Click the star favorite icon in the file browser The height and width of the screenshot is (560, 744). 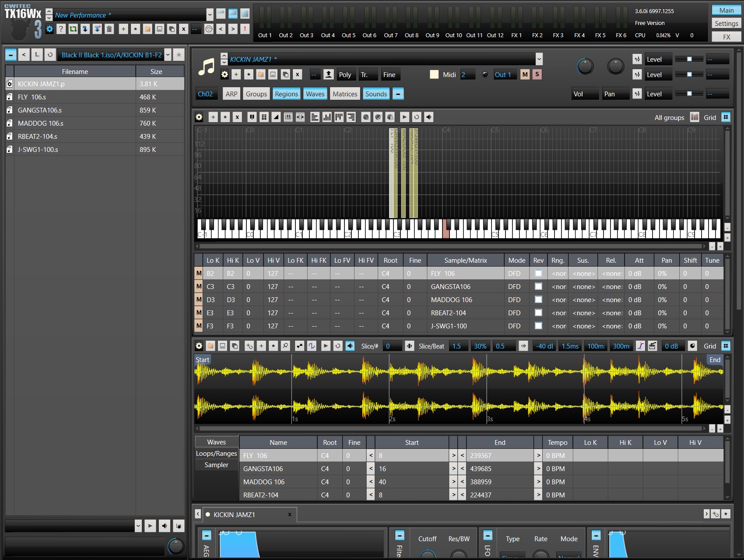[179, 55]
